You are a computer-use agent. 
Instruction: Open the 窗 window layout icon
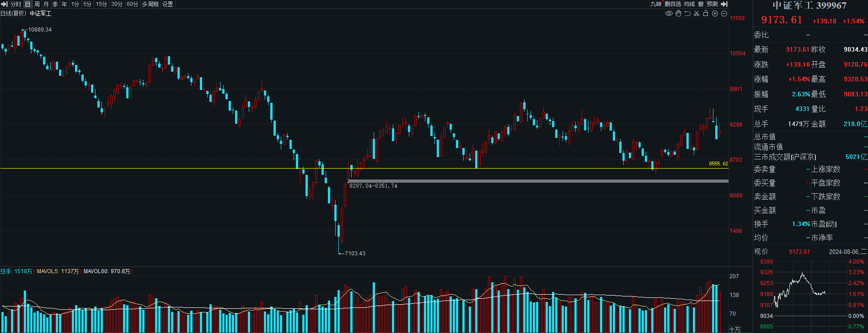tap(701, 4)
